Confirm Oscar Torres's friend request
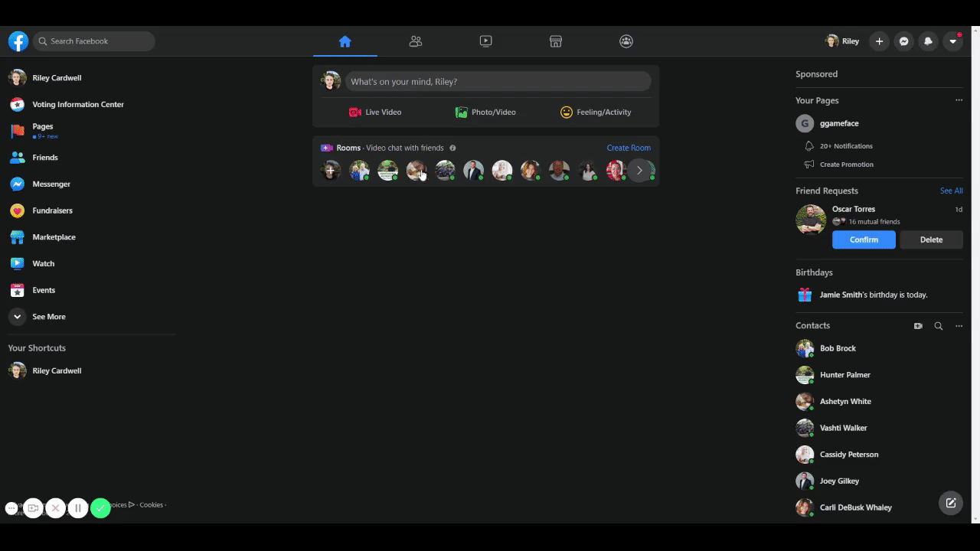 pyautogui.click(x=864, y=240)
